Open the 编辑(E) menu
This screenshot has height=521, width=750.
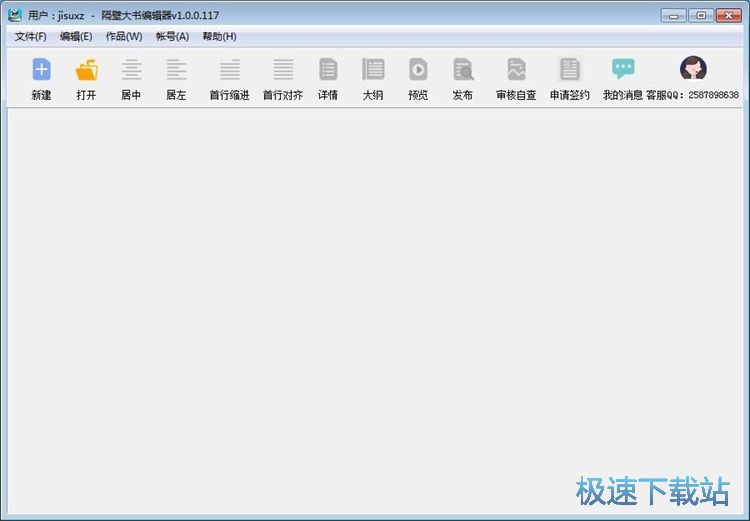(x=76, y=36)
